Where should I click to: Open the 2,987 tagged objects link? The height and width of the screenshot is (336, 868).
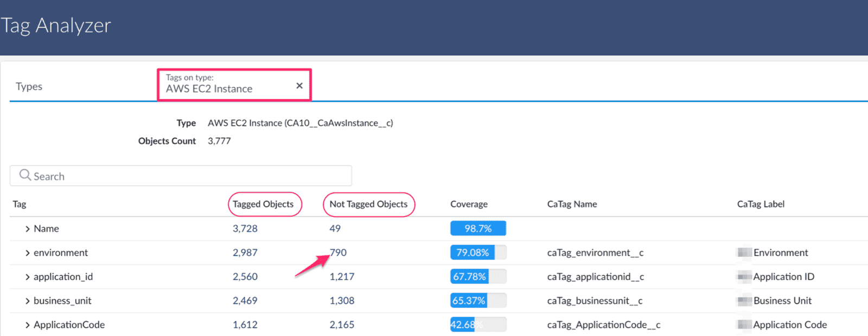[245, 253]
